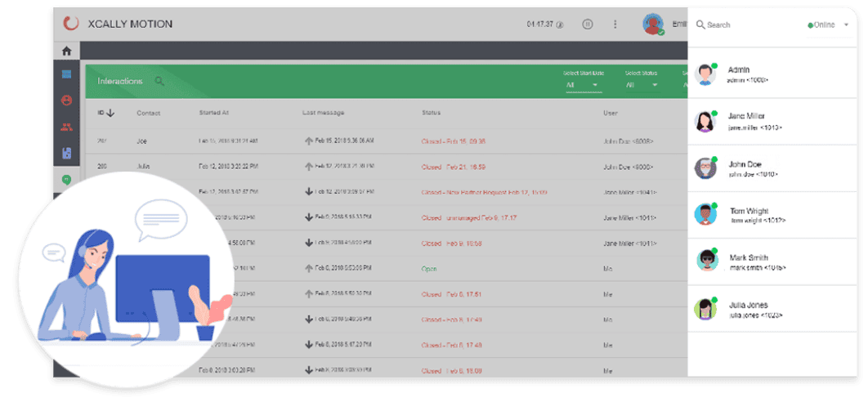
Task: Click the XCALLY MOTION title text
Action: click(130, 24)
